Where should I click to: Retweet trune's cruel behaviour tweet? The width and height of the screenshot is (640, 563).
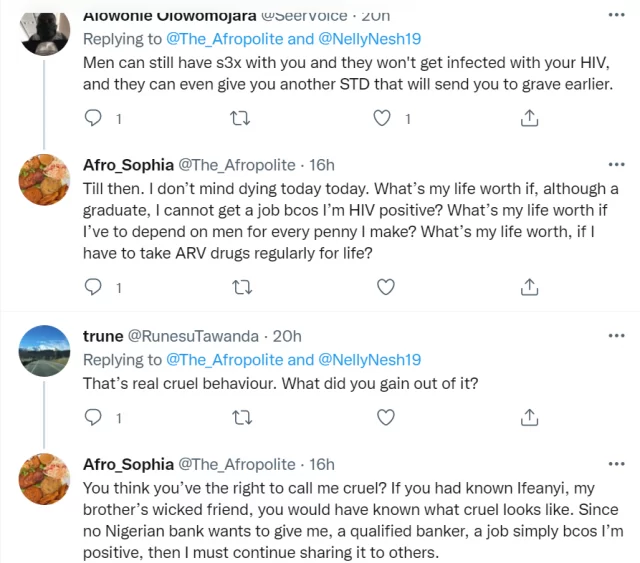[x=240, y=417]
